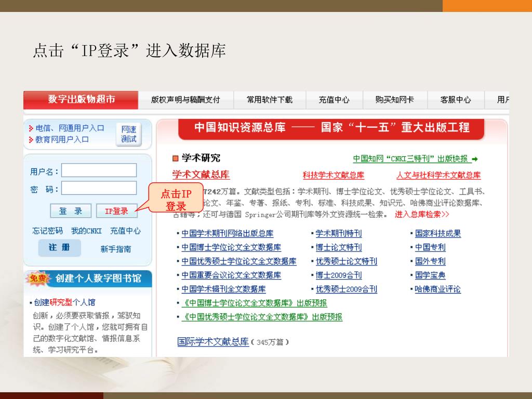Viewport: 532px width, 399px height.
Task: Open 中国学术期刊网络出版总库 link
Action: pyautogui.click(x=228, y=233)
